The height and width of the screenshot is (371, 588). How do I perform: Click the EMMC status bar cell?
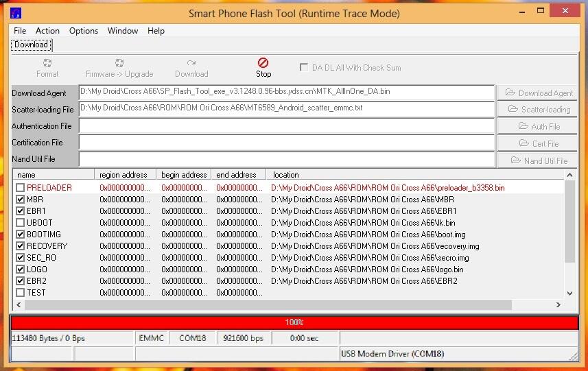pyautogui.click(x=152, y=338)
